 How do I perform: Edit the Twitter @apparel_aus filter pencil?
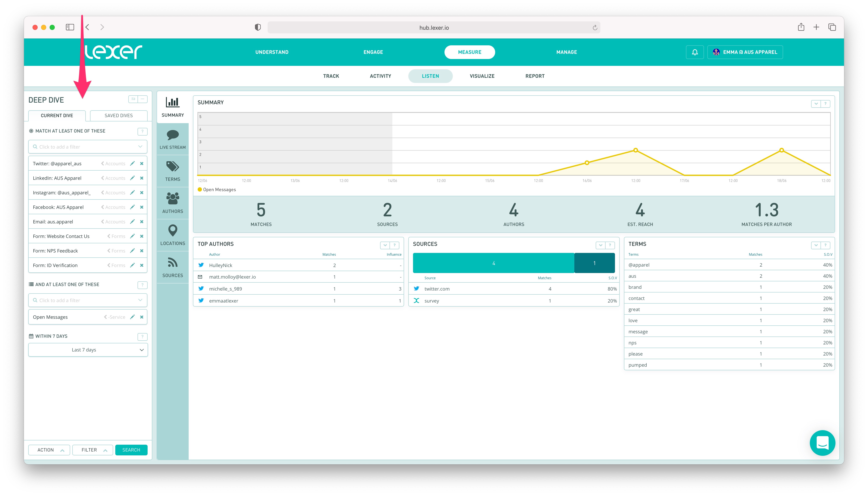point(132,164)
